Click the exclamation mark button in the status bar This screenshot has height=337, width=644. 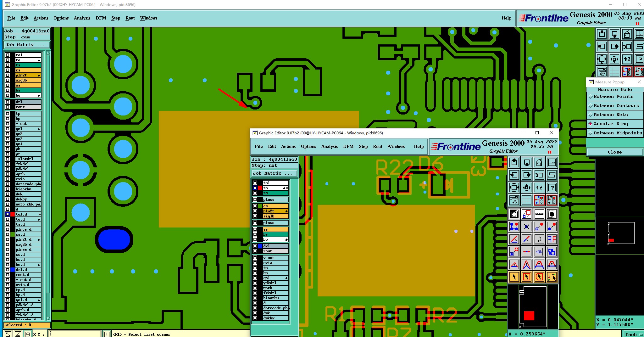point(107,334)
